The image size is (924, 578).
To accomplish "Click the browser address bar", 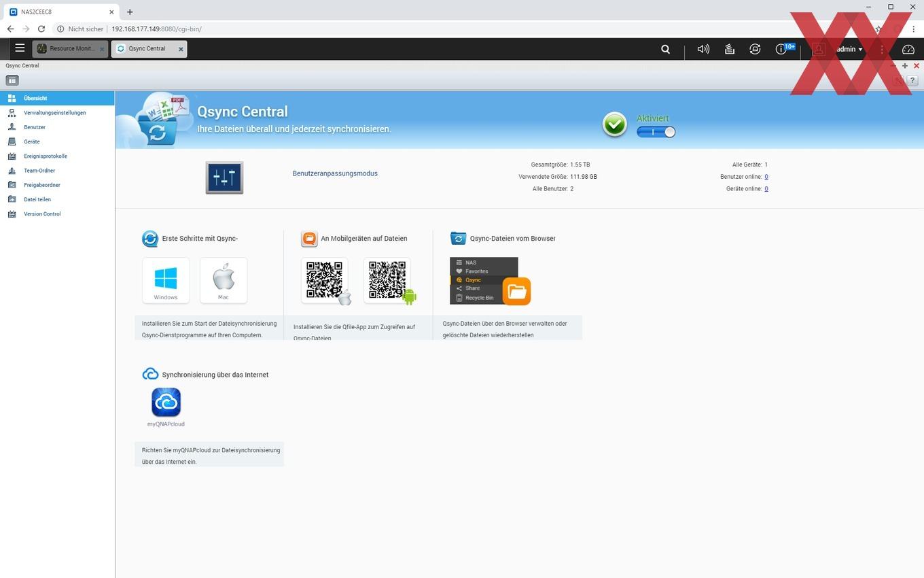I will coord(462,29).
